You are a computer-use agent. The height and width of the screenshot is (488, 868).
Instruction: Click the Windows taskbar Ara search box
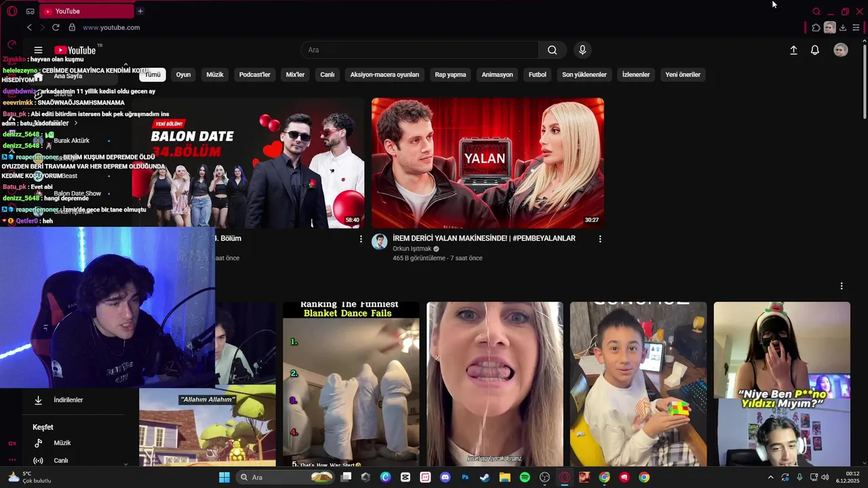[x=286, y=477]
